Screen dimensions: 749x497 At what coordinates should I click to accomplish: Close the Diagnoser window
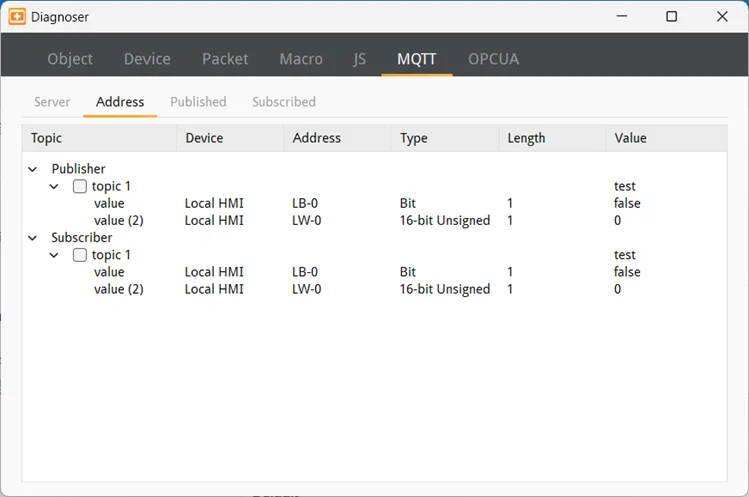(x=722, y=16)
